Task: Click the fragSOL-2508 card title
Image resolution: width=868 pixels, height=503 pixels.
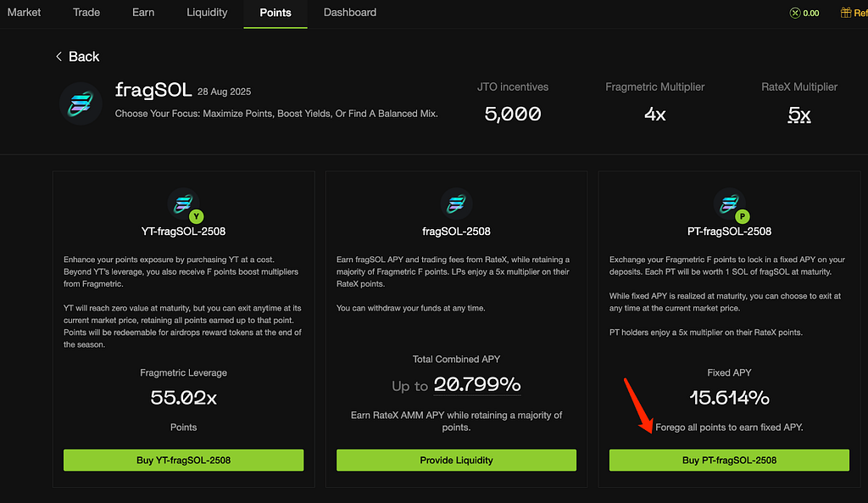Action: pyautogui.click(x=456, y=232)
